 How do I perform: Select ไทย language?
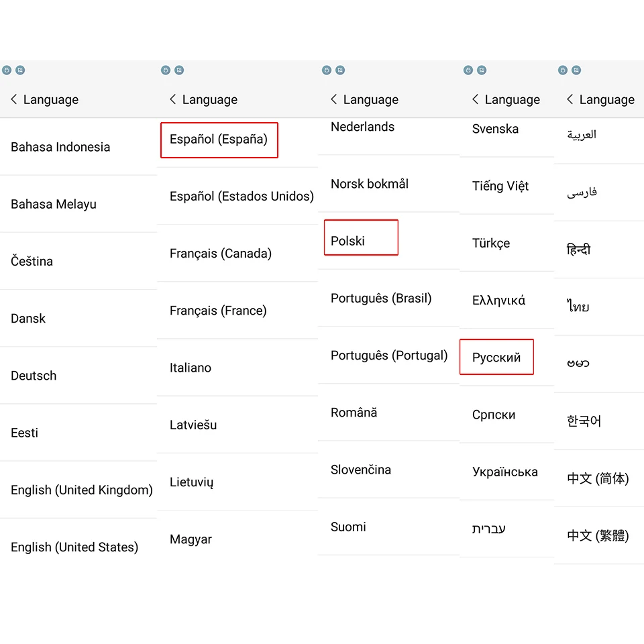pyautogui.click(x=599, y=307)
